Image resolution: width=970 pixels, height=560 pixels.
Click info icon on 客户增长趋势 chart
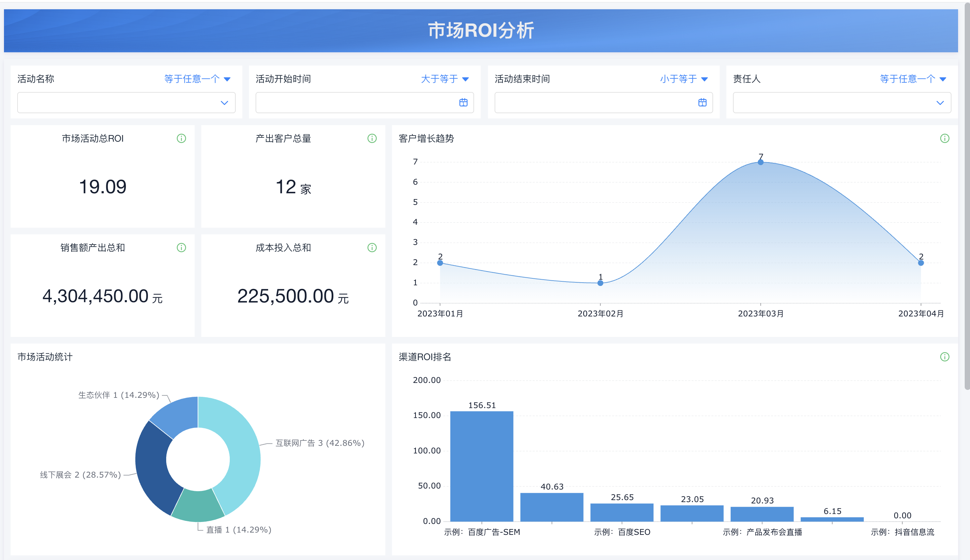[x=945, y=138]
